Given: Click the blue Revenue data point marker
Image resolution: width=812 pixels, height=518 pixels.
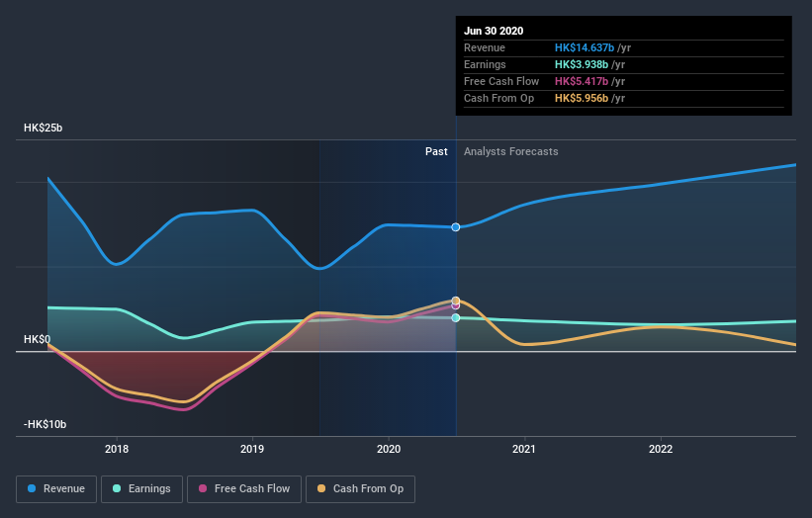Looking at the screenshot, I should [456, 227].
